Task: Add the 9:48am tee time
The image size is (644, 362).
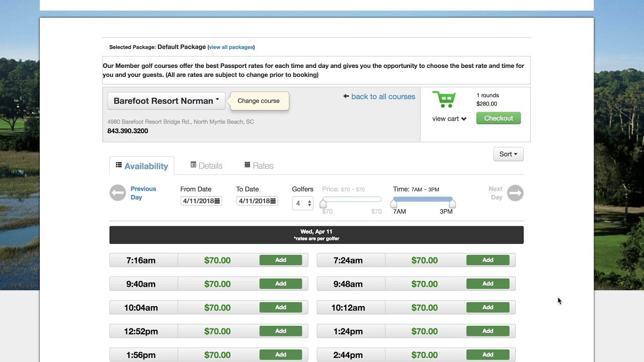Action: pos(488,284)
